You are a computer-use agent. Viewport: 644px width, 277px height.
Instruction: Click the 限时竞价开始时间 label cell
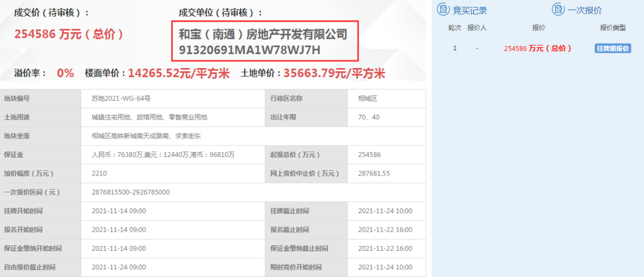point(306,267)
